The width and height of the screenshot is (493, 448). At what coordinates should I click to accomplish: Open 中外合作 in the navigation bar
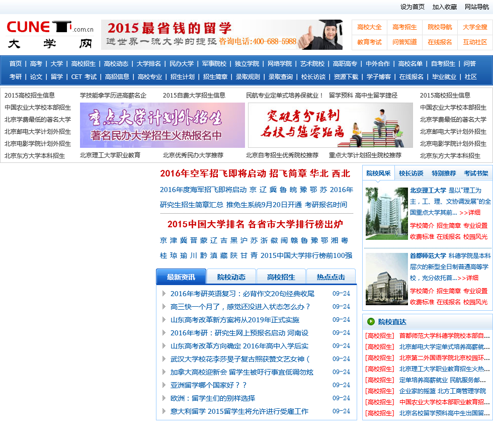coord(378,64)
